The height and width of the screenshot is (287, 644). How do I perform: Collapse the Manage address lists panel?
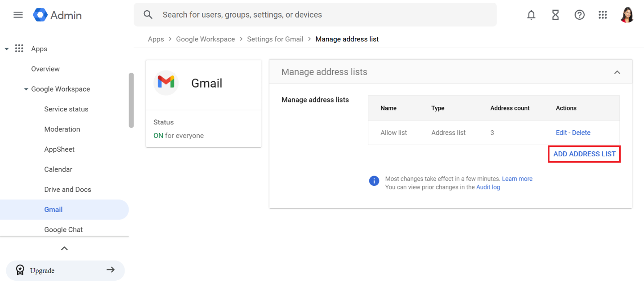click(617, 72)
